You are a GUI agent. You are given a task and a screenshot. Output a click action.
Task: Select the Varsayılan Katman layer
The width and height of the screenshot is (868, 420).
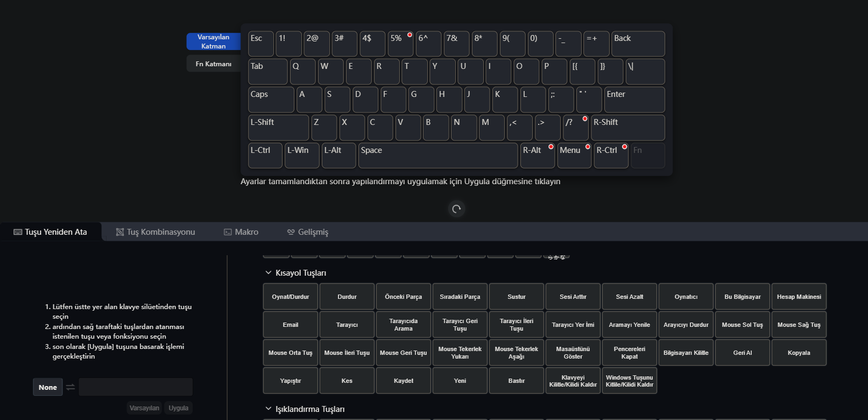(x=214, y=41)
